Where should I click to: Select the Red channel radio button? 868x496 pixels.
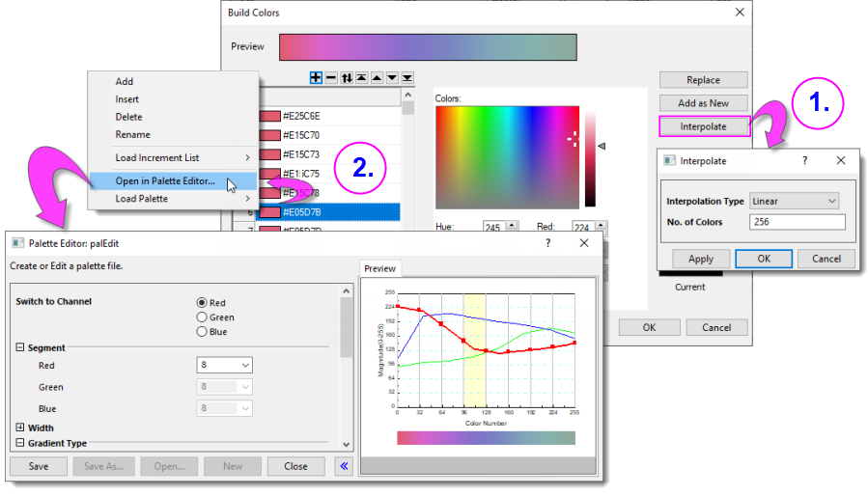[x=202, y=303]
